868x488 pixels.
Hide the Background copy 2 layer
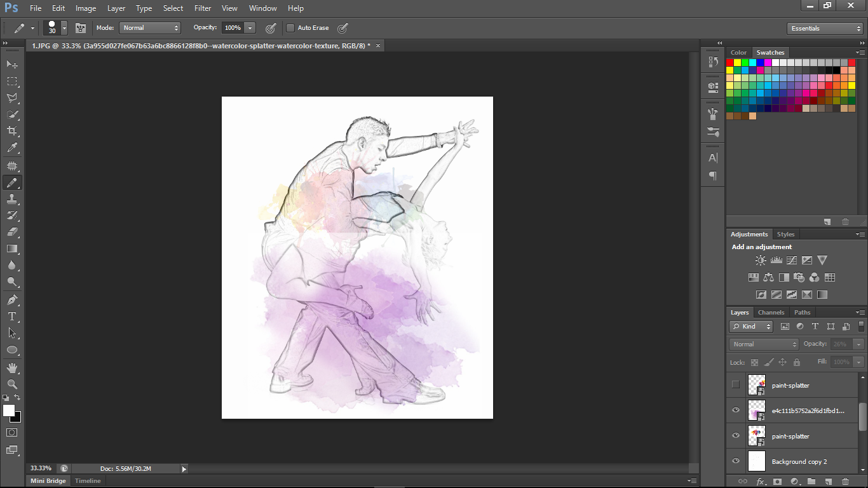click(736, 461)
